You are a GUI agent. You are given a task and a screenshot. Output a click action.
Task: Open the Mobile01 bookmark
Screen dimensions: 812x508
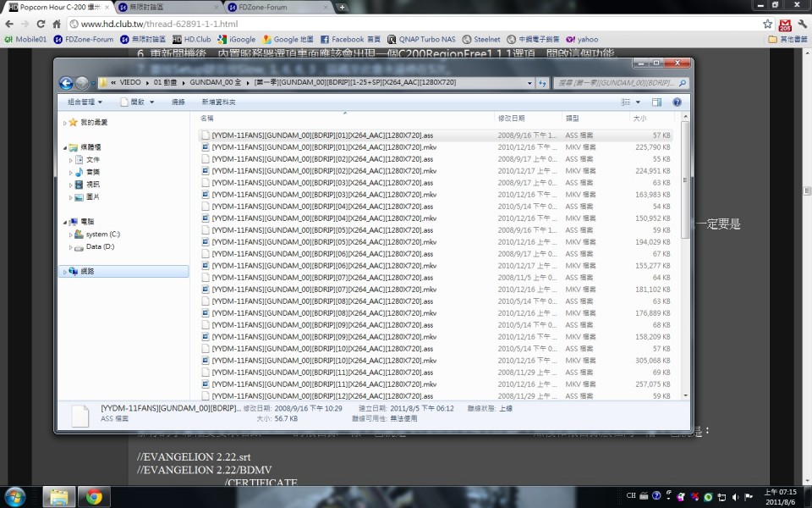(25, 40)
